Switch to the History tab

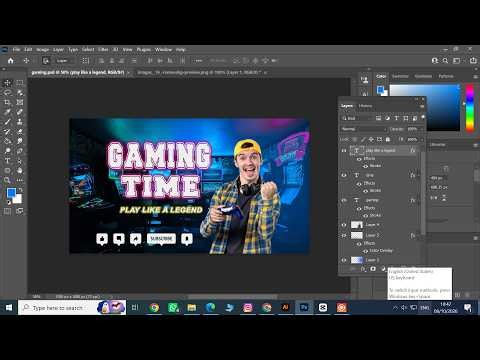365,106
